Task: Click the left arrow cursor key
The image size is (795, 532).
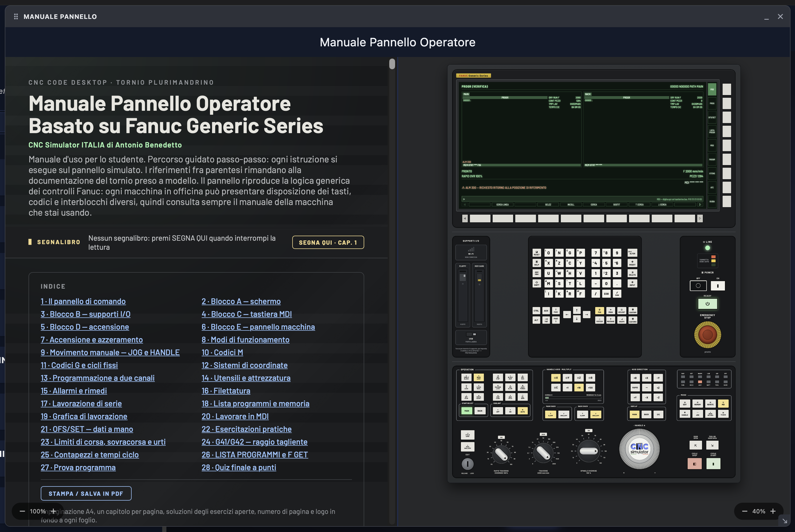Action: tap(567, 315)
